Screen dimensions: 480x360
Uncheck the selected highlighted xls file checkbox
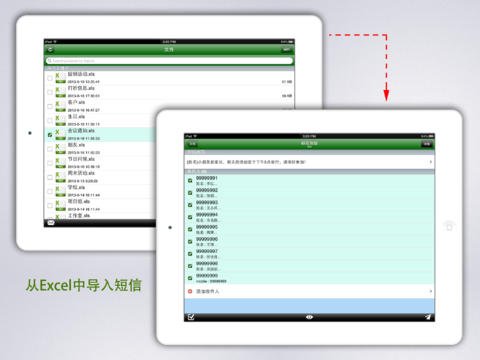[x=50, y=135]
